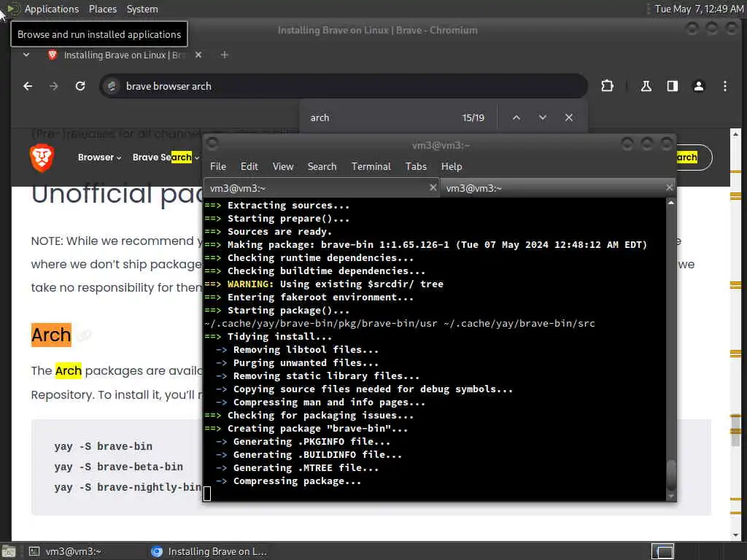Click the browser page scrollbar down arrow
The image size is (747, 560).
pos(735,535)
